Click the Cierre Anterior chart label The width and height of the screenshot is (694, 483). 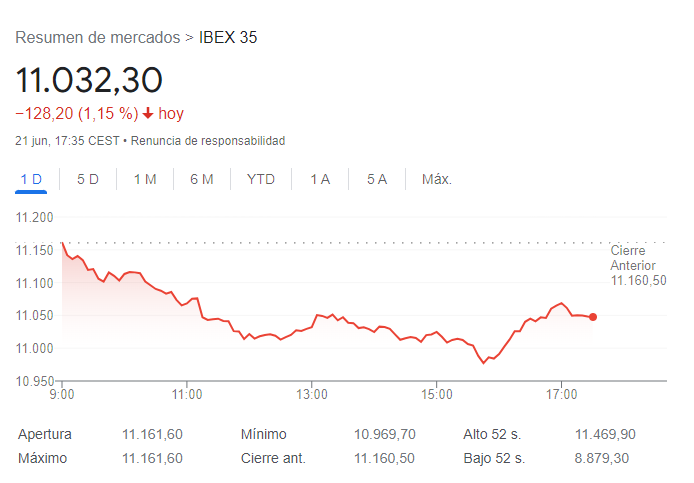pyautogui.click(x=637, y=266)
